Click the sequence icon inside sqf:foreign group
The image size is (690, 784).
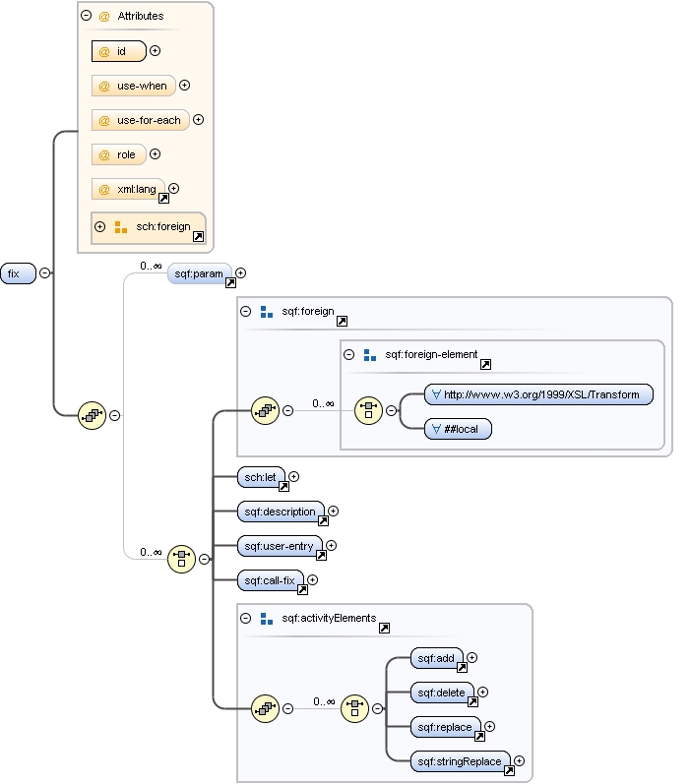[x=265, y=410]
